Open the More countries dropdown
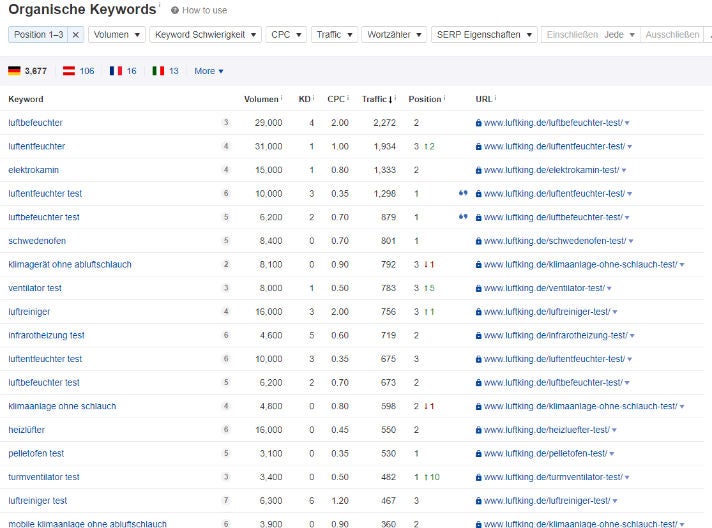Screen dimensions: 712x528 [x=209, y=71]
